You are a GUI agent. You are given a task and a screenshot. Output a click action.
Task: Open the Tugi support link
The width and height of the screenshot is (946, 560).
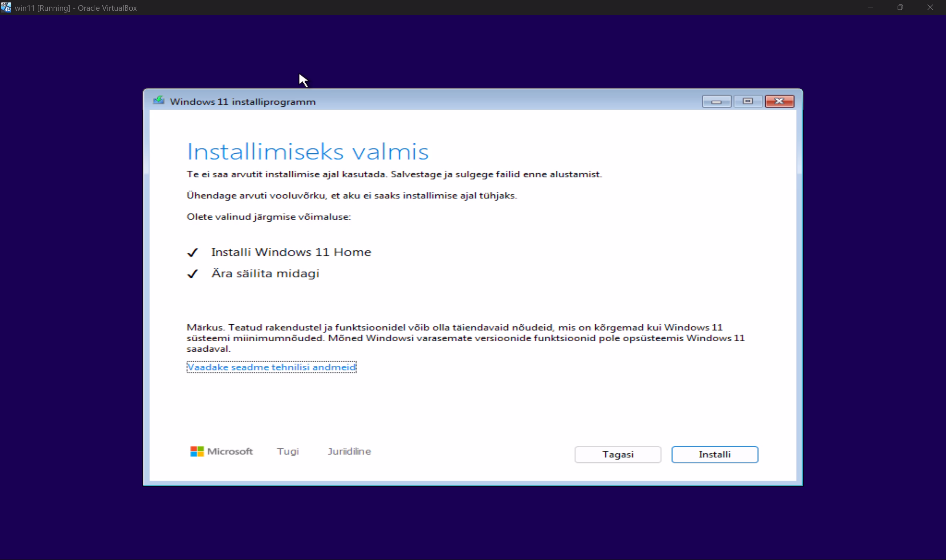point(287,451)
